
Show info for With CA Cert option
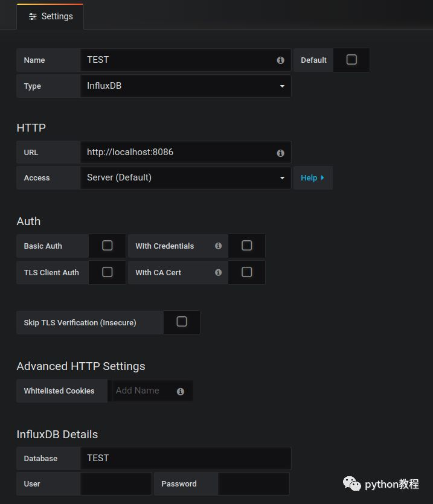point(219,273)
